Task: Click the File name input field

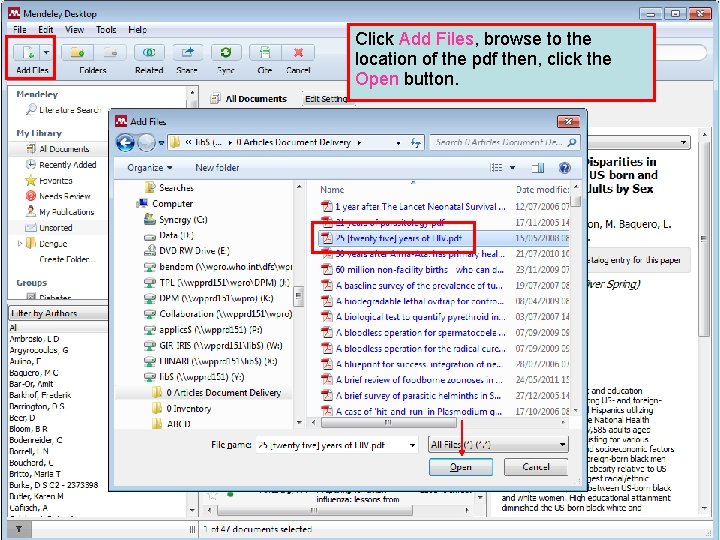Action: (x=332, y=444)
